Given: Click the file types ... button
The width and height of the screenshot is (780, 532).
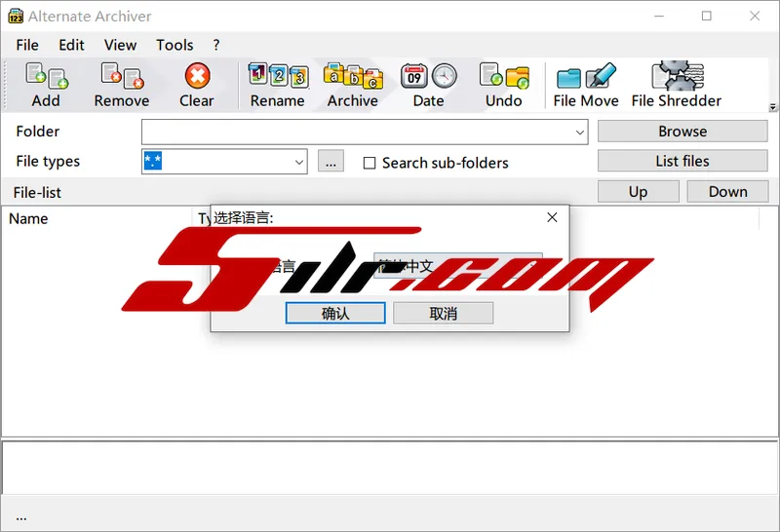Looking at the screenshot, I should click(331, 161).
